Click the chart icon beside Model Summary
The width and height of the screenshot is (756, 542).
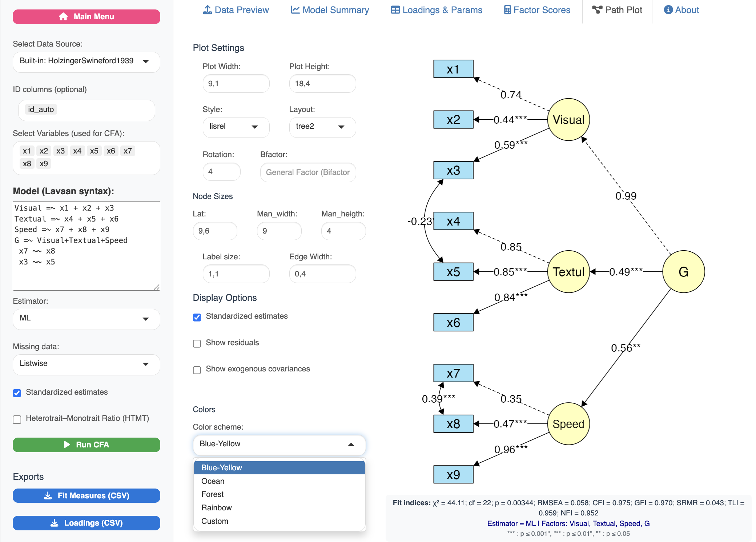coord(295,10)
